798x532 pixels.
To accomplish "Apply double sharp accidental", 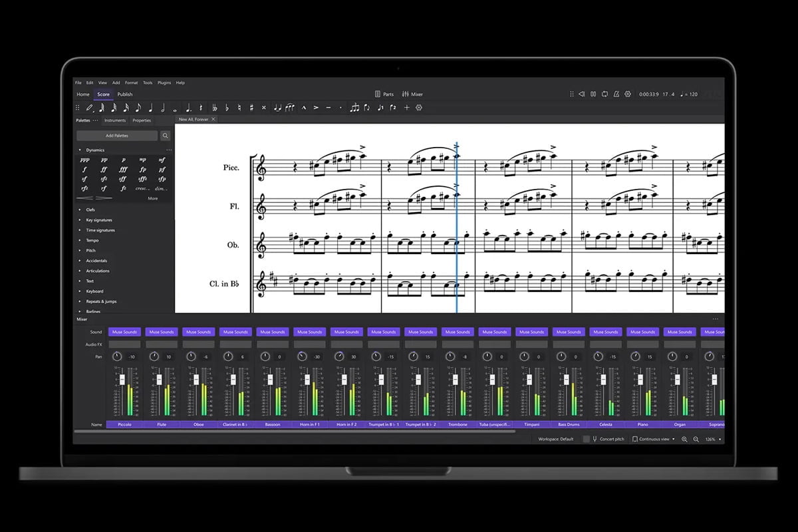I will coord(264,107).
